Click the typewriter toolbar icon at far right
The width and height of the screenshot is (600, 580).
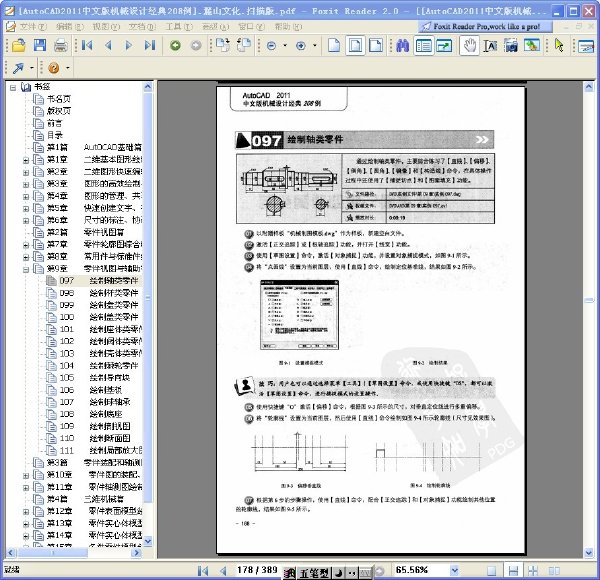point(586,46)
